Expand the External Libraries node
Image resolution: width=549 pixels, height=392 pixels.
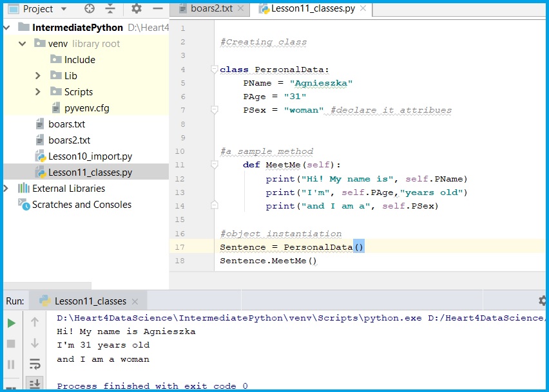pyautogui.click(x=6, y=189)
